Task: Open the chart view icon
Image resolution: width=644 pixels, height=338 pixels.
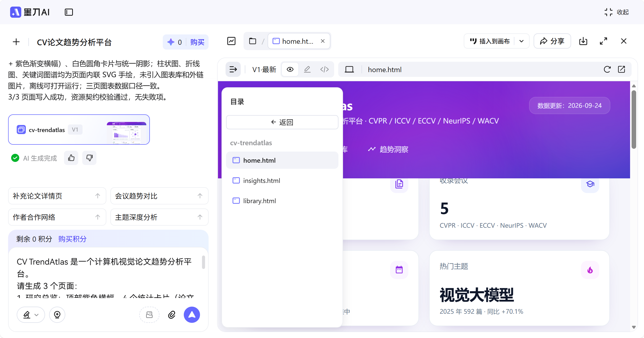Action: pyautogui.click(x=231, y=41)
